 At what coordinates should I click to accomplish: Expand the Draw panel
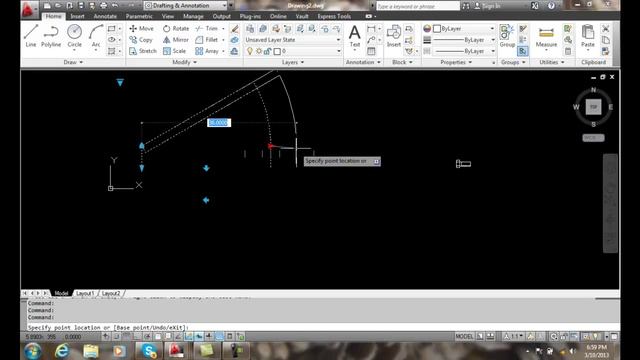pyautogui.click(x=73, y=62)
